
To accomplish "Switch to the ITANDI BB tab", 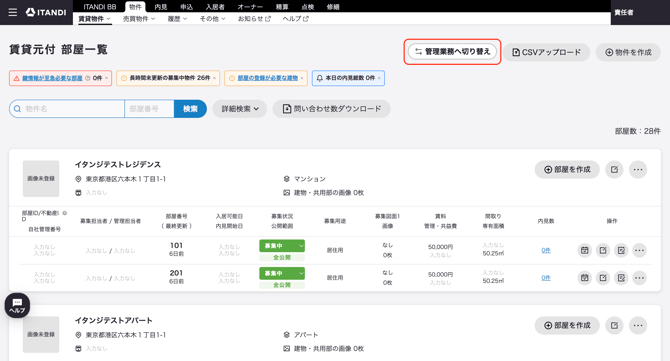I will [x=100, y=7].
